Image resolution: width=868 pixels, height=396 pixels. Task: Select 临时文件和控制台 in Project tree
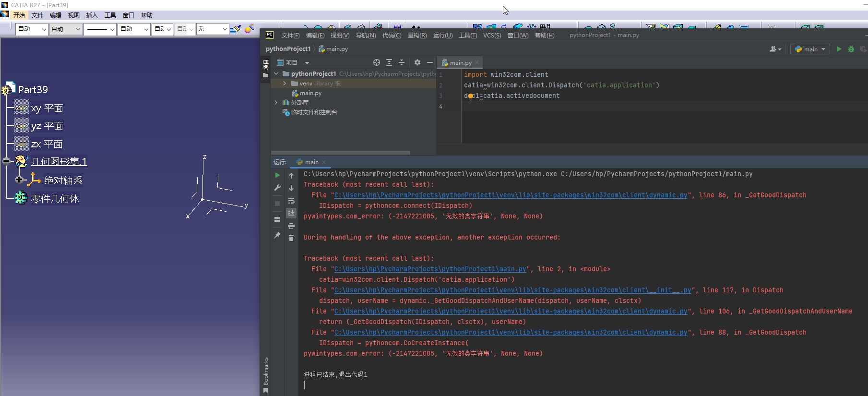[x=310, y=112]
